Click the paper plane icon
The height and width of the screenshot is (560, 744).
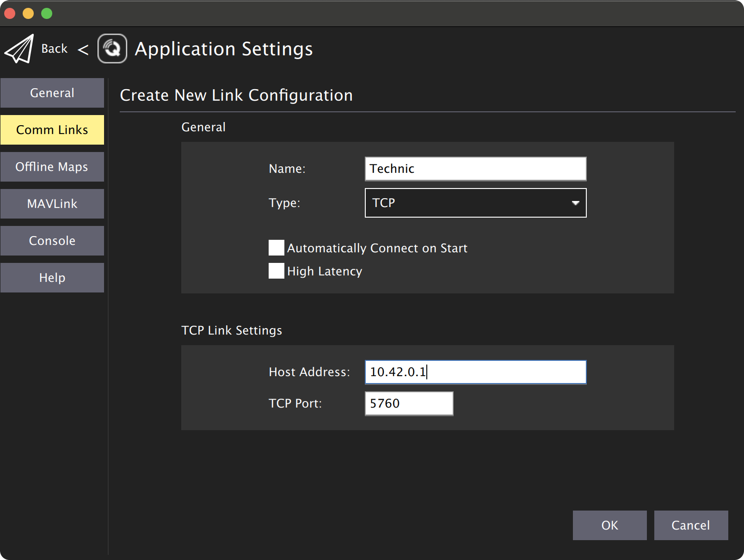click(19, 49)
